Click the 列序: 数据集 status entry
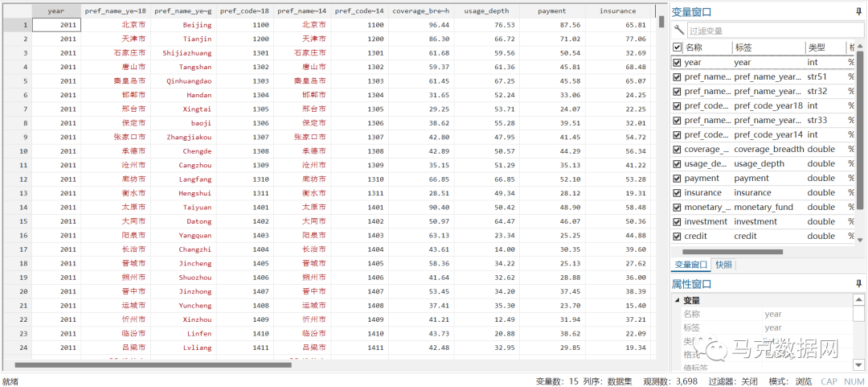This screenshot has height=387, width=868. tap(608, 381)
